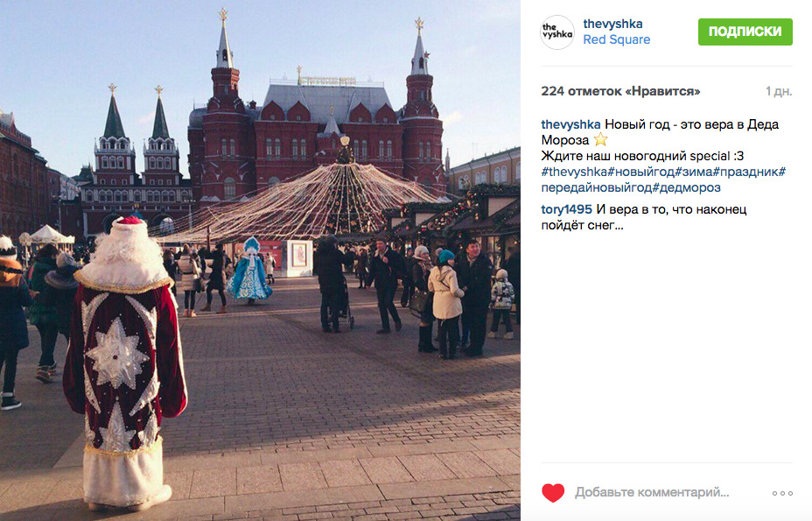
Task: Click the thevyshka profile avatar
Action: (x=557, y=32)
